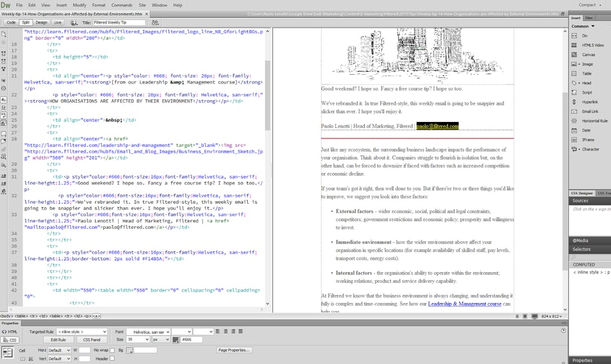The image size is (611, 364).
Task: Enable the Header checkbox
Action: [x=112, y=358]
